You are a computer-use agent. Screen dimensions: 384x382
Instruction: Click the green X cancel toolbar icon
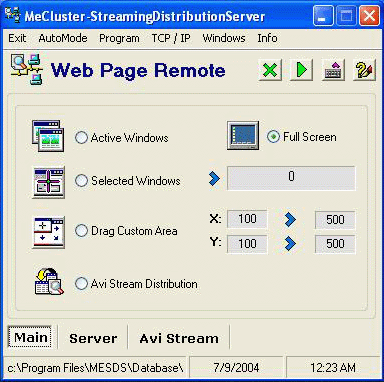(x=270, y=70)
